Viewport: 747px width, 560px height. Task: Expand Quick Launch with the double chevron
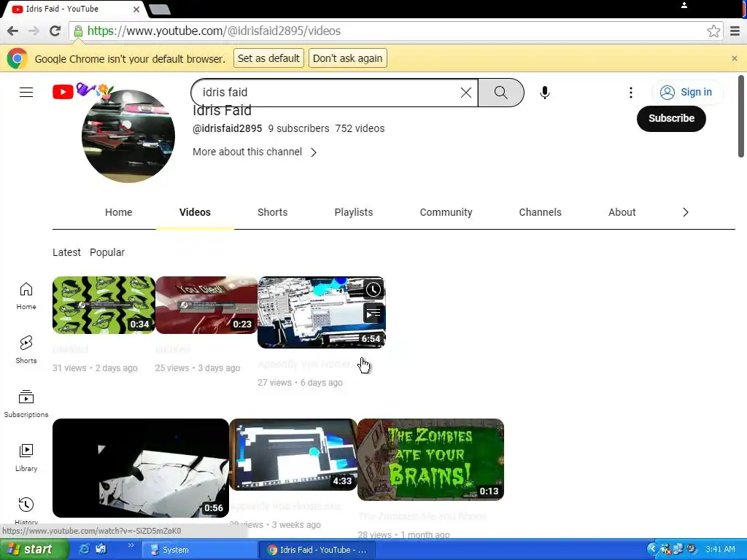click(x=131, y=545)
